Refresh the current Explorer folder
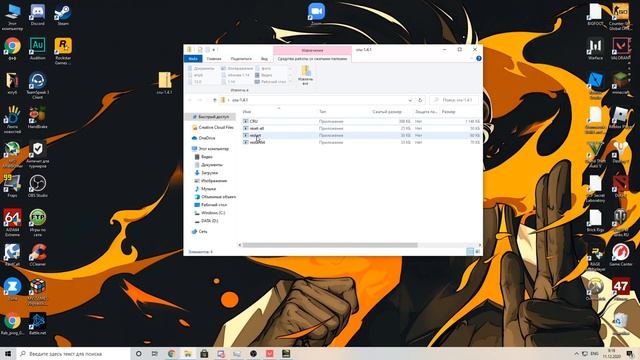This screenshot has height=360, width=640. [x=420, y=100]
